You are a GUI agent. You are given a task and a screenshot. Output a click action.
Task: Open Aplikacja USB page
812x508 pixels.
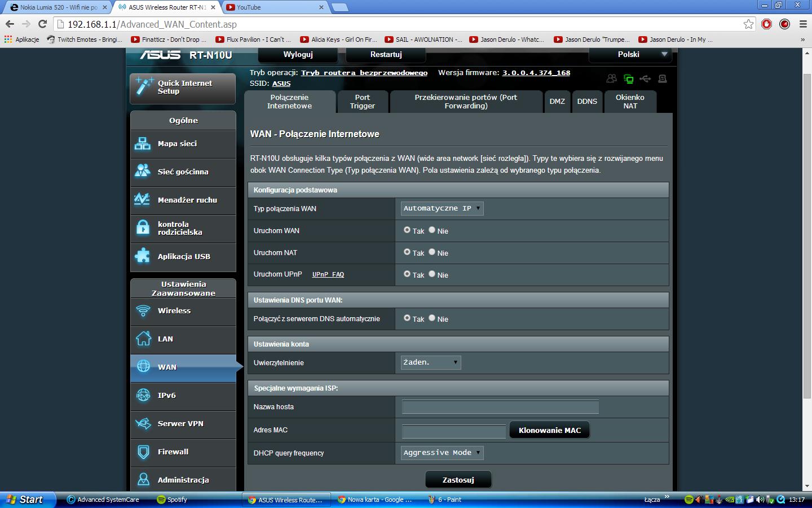click(x=183, y=257)
